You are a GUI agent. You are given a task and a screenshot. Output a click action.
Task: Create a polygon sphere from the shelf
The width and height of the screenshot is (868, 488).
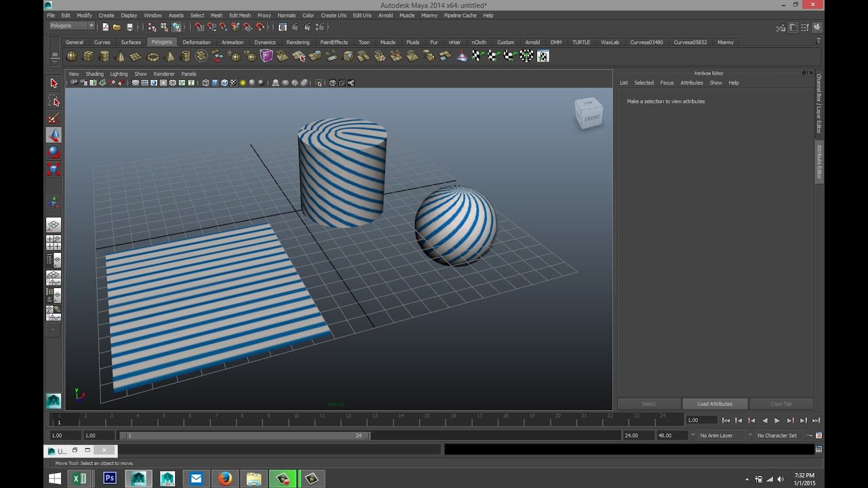click(71, 56)
